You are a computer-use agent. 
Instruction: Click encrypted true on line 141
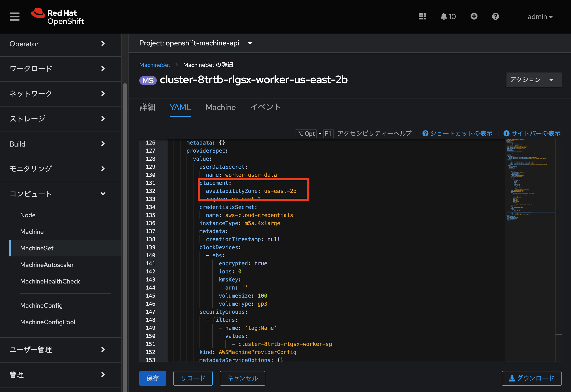tap(243, 263)
